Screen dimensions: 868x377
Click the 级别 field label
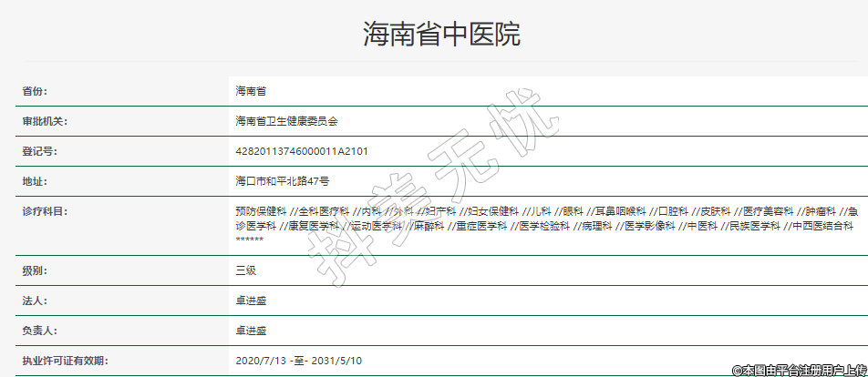pyautogui.click(x=34, y=271)
